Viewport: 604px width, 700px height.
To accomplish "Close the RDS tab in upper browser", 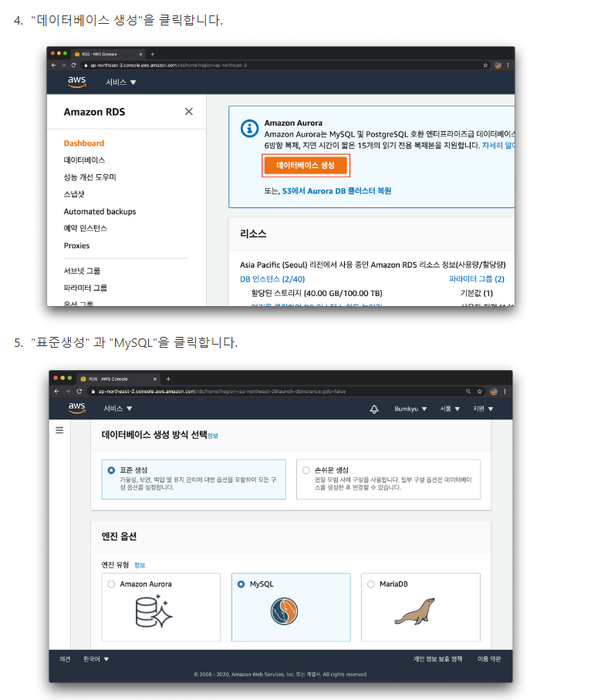I will (x=140, y=54).
